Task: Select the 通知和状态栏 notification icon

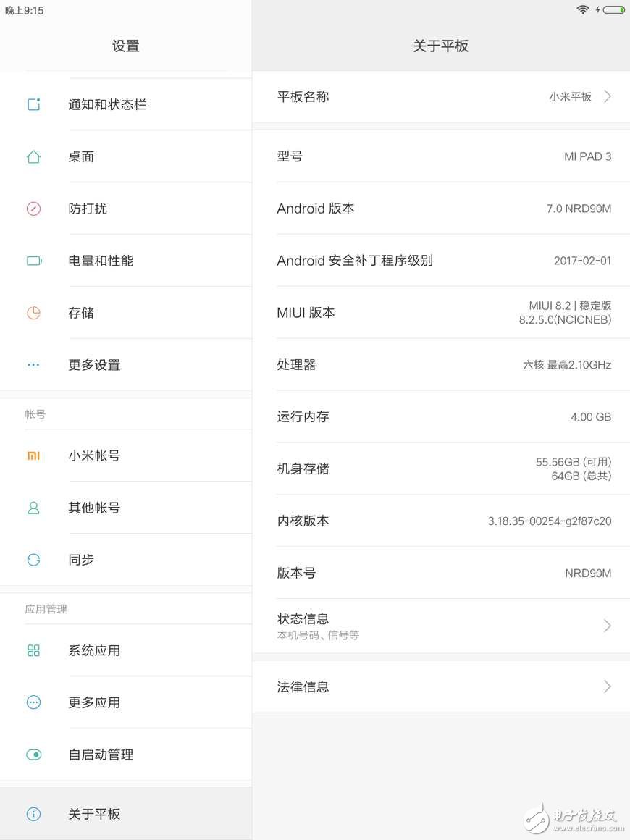Action: [x=33, y=104]
